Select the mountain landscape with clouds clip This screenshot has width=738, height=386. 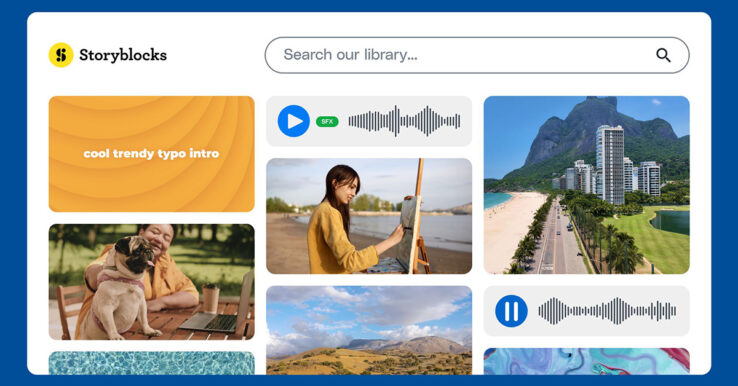[369, 330]
